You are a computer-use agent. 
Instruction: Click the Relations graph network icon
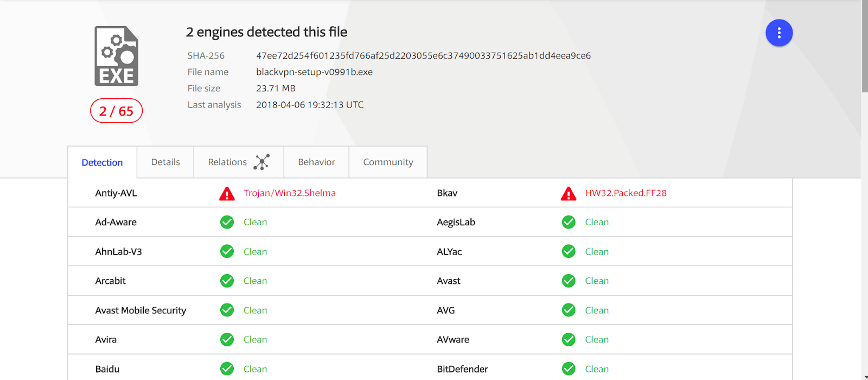[x=261, y=162]
